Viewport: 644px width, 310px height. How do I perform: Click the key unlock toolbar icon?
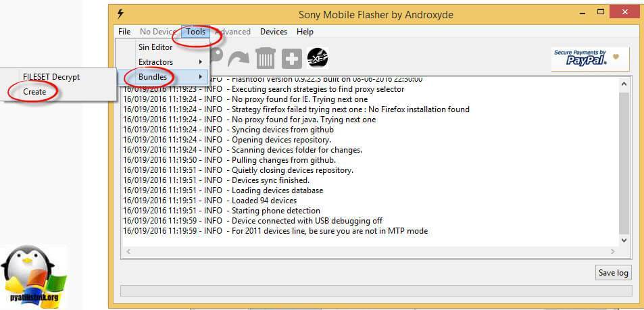click(x=218, y=57)
